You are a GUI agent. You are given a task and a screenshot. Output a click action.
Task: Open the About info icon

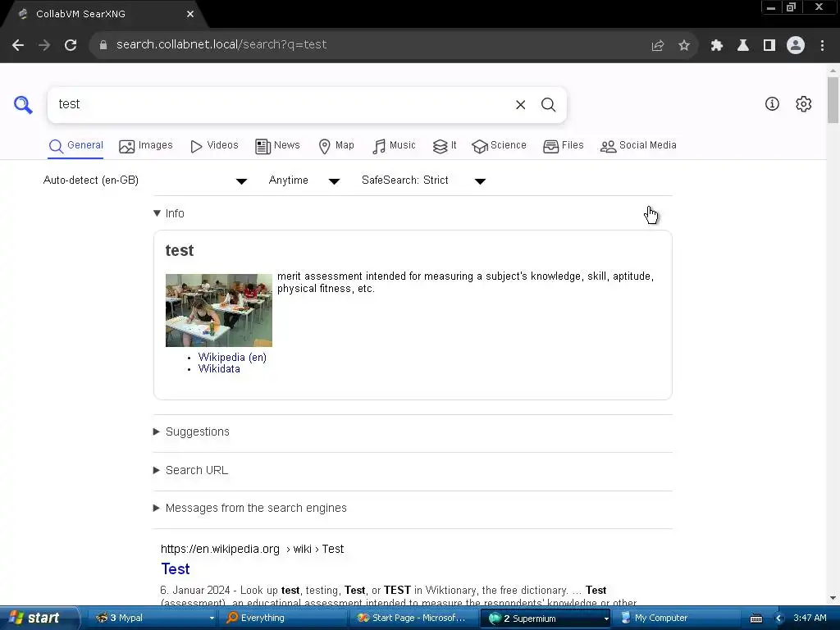772,104
